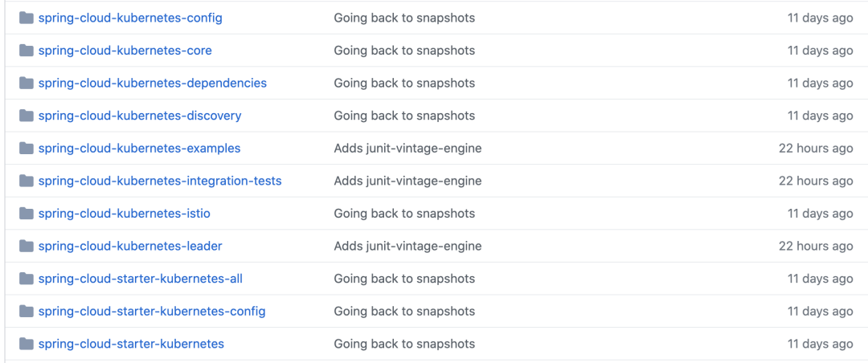
Task: Open the spring-cloud-kubernetes-config directory link
Action: (130, 18)
